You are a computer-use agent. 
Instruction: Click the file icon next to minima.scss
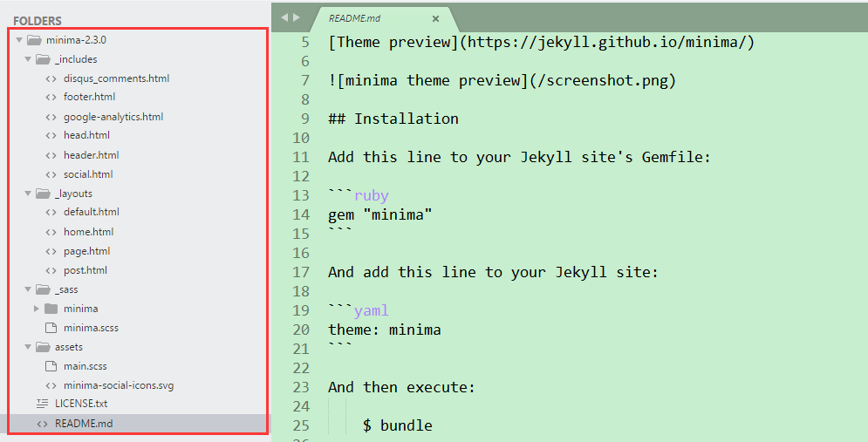click(x=51, y=328)
